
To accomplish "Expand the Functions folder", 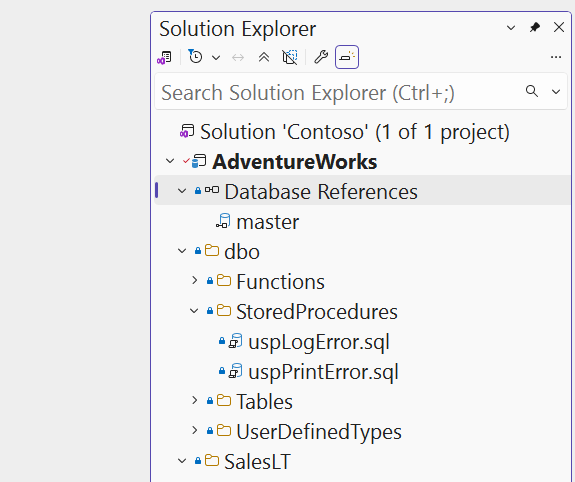I will [x=195, y=281].
